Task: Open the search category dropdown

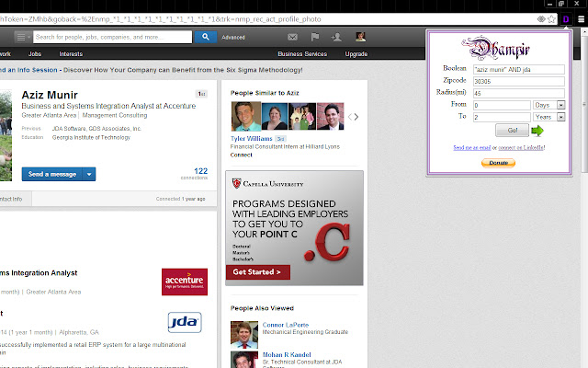Action: (x=22, y=37)
